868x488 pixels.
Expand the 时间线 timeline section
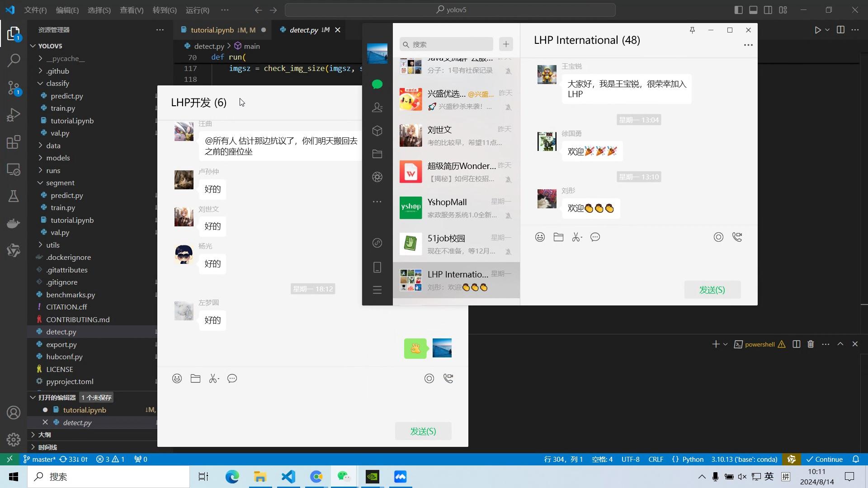click(33, 447)
